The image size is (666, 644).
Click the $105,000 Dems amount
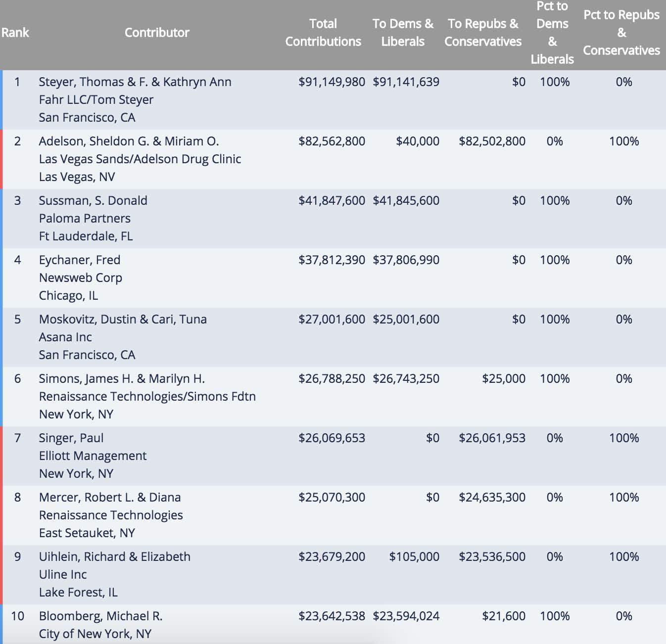[x=415, y=556]
